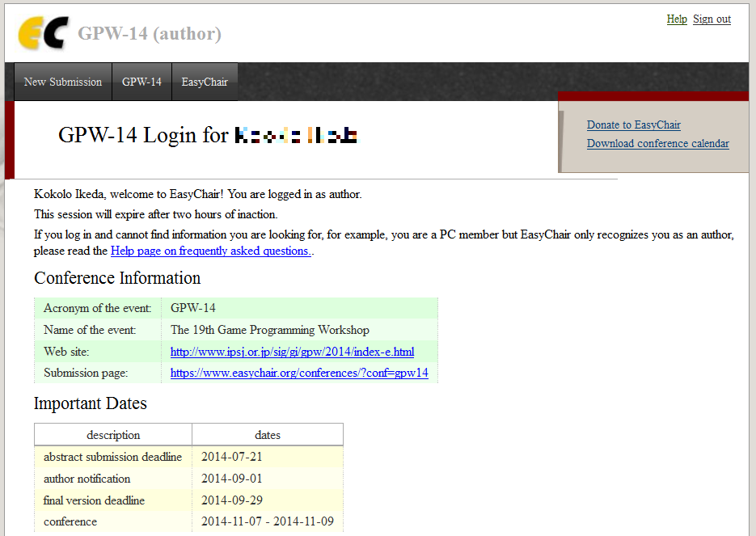Click the 'dates' column header
Viewport: 756px width, 536px height.
point(268,435)
